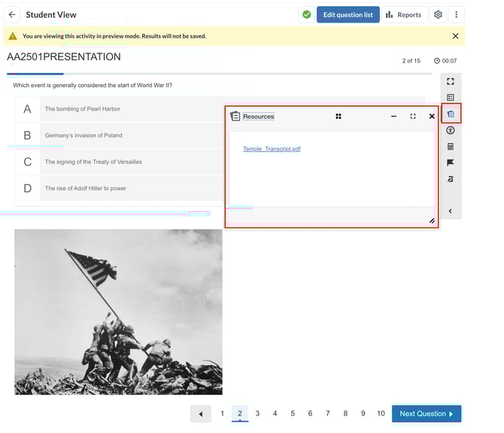The height and width of the screenshot is (433, 504).
Task: Open the three-dot more options menu
Action: coord(457,14)
